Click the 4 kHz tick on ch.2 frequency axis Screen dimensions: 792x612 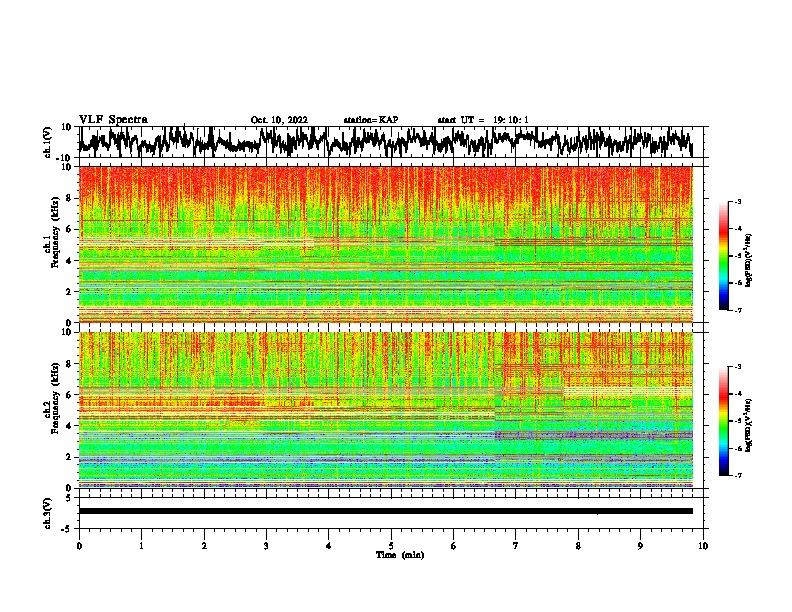pos(69,426)
